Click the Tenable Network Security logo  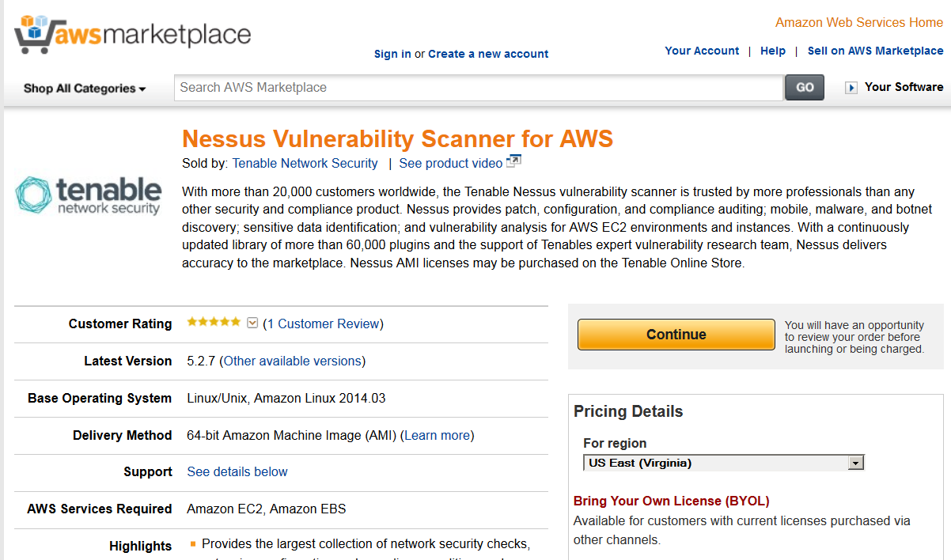tap(89, 195)
